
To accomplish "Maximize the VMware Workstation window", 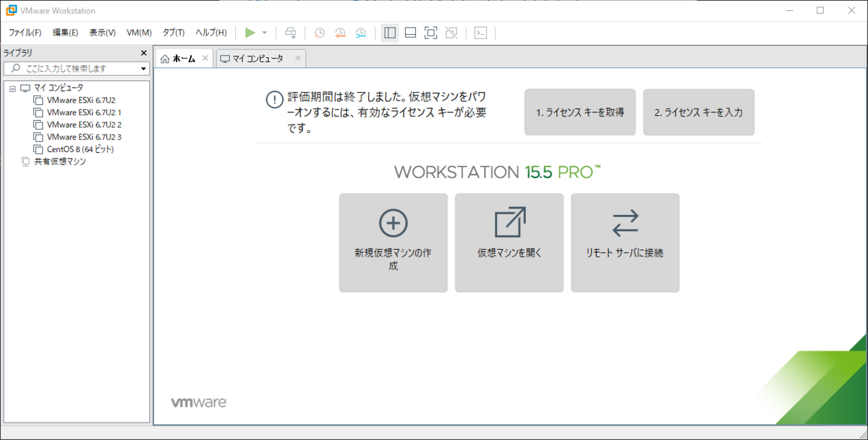I will [x=820, y=10].
